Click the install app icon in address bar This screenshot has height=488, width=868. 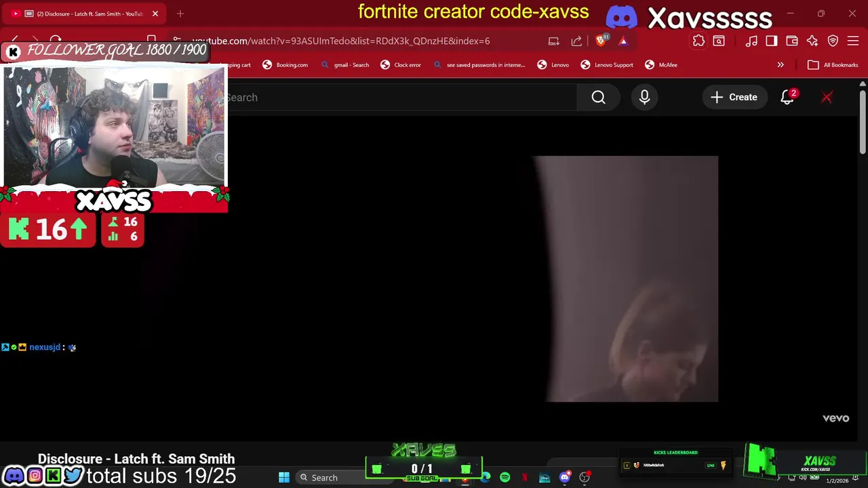coord(553,41)
